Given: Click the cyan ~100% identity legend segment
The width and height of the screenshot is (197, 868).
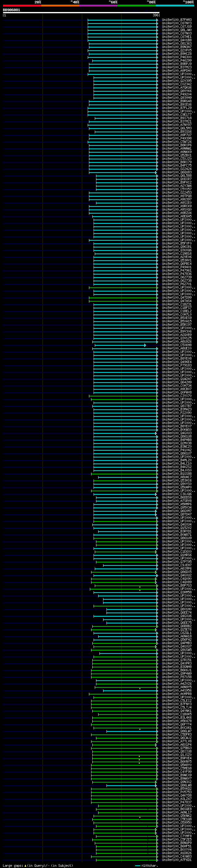Looking at the screenshot, I should pyautogui.click(x=175, y=6).
